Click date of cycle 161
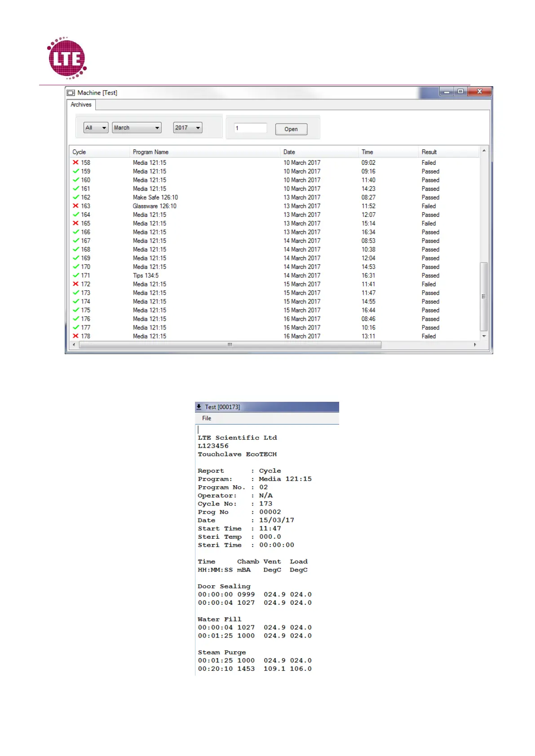Screen dimensions: 535x756 click(x=302, y=189)
